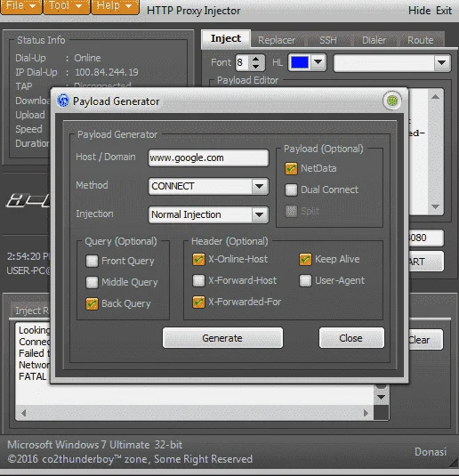Screen dimensions: 459x476
Task: Open the File menu
Action: coord(21,6)
